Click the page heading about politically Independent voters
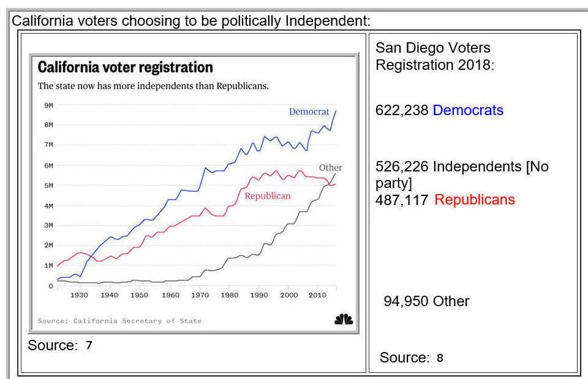 (191, 21)
